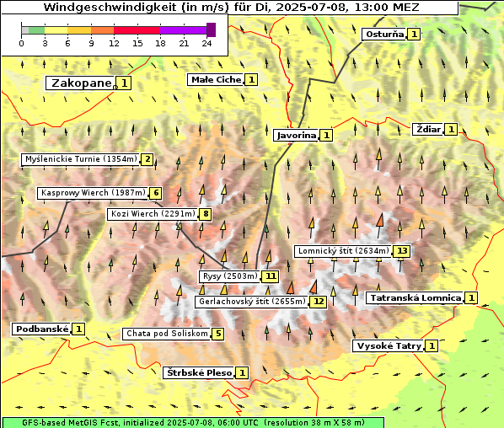Select the Lomnický štít wind value 13
The height and width of the screenshot is (428, 504).
402,251
